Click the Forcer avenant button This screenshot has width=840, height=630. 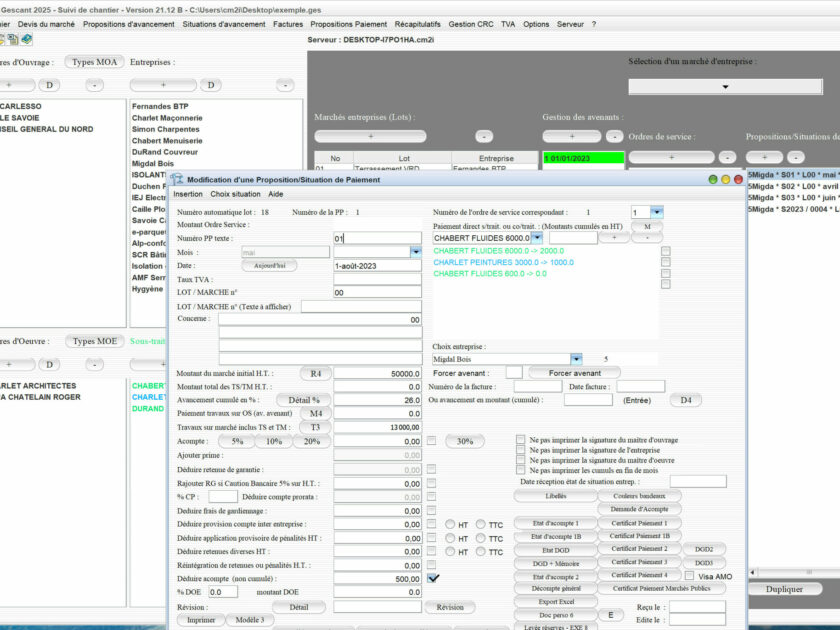pyautogui.click(x=574, y=373)
